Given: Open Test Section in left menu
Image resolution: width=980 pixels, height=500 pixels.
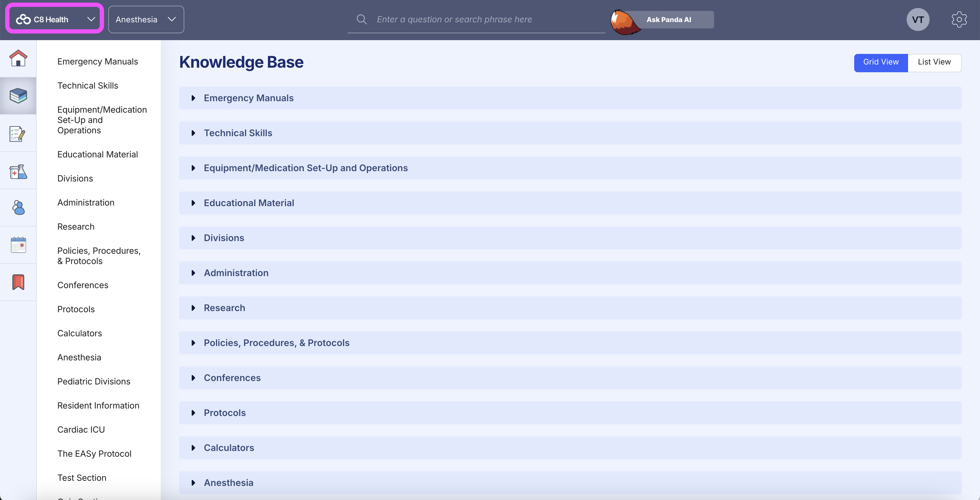Looking at the screenshot, I should click(82, 478).
